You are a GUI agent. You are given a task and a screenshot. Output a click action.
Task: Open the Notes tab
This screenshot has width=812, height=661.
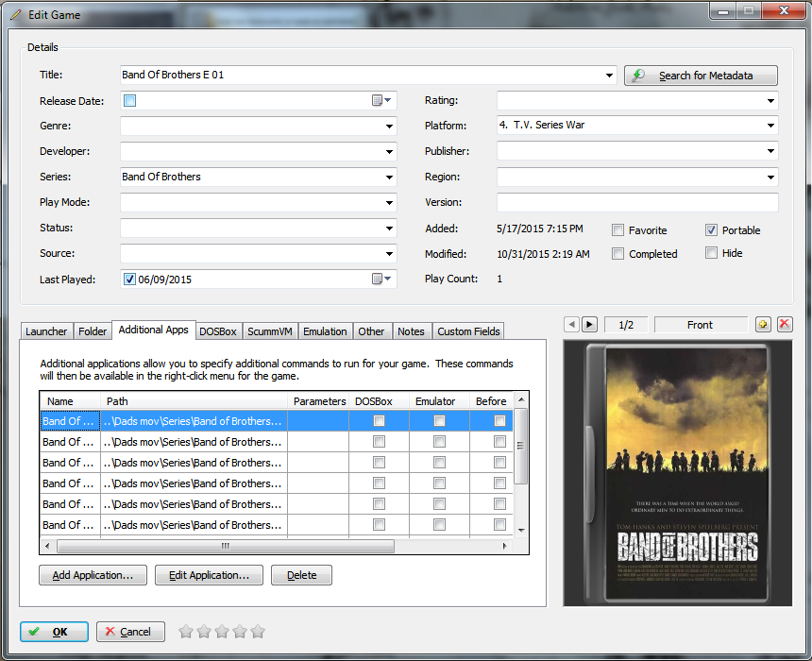point(411,331)
